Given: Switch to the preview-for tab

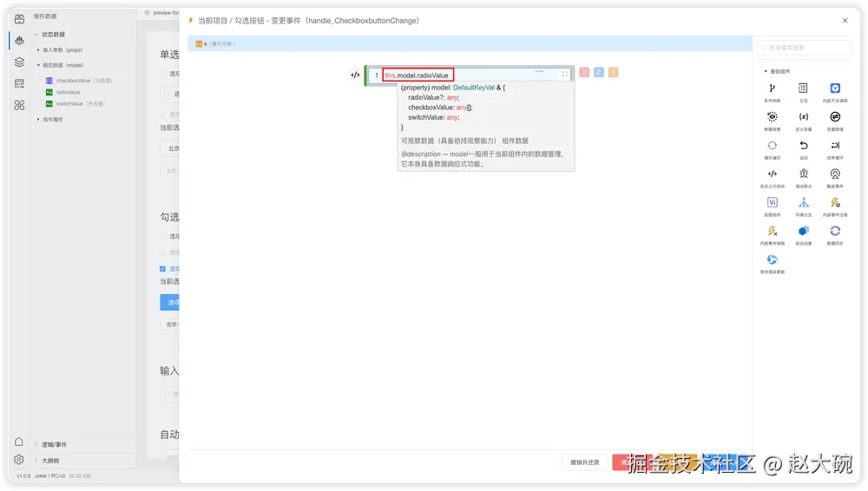Looking at the screenshot, I should [161, 13].
